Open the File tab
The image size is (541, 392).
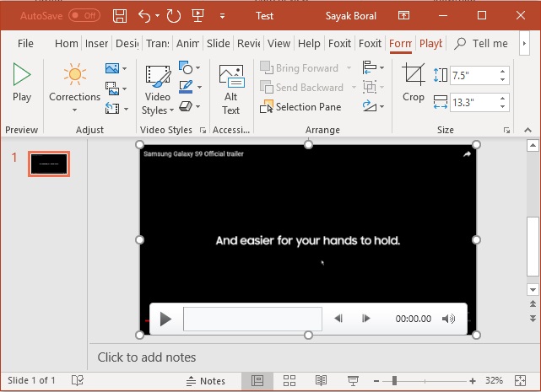pos(25,44)
